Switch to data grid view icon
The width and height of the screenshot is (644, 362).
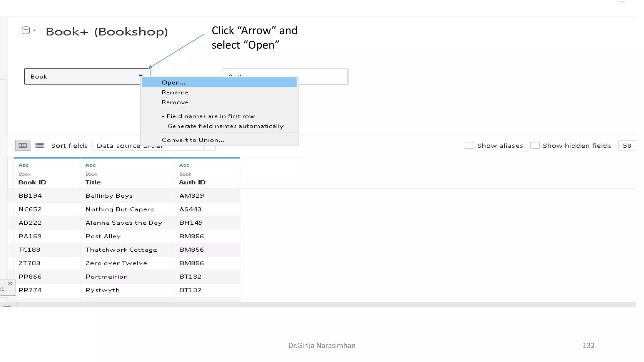pos(23,145)
